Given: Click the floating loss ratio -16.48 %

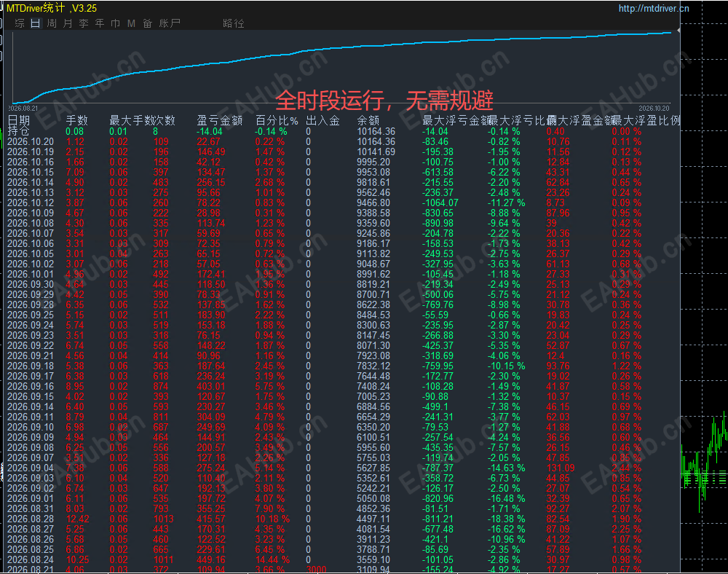Looking at the screenshot, I should [506, 498].
